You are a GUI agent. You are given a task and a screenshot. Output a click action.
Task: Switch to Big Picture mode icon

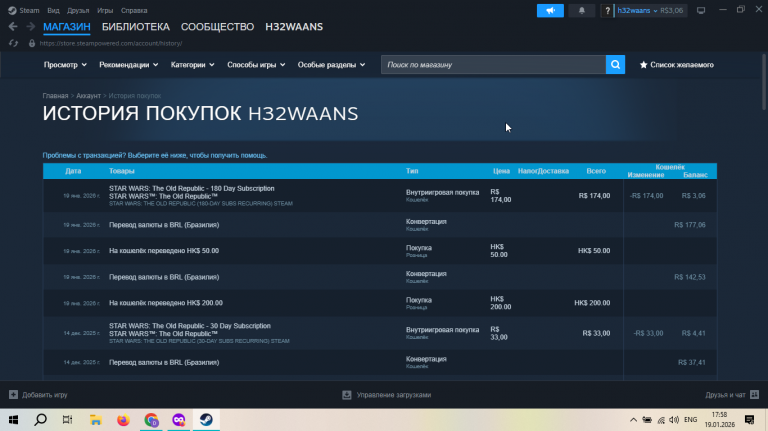coord(701,10)
